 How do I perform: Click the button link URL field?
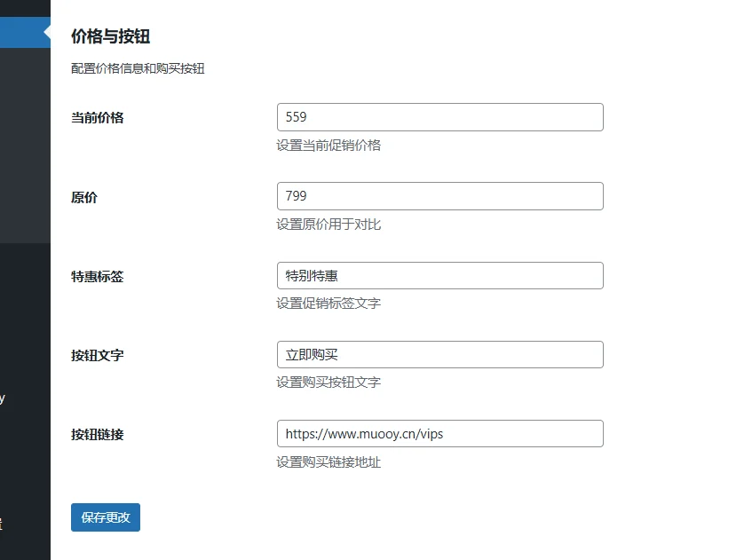pos(439,433)
